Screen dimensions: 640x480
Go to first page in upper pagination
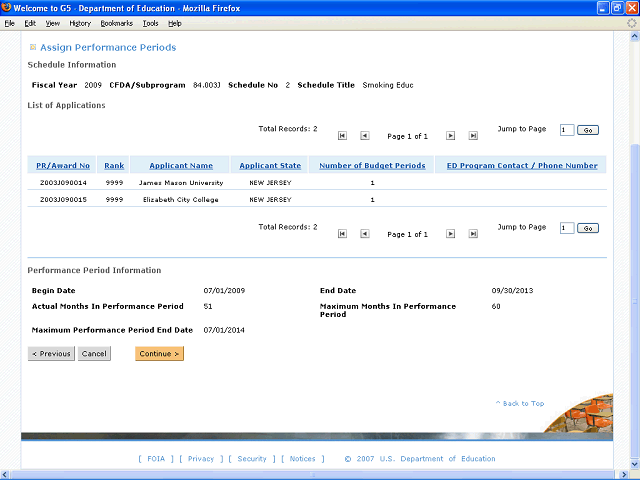pos(342,135)
